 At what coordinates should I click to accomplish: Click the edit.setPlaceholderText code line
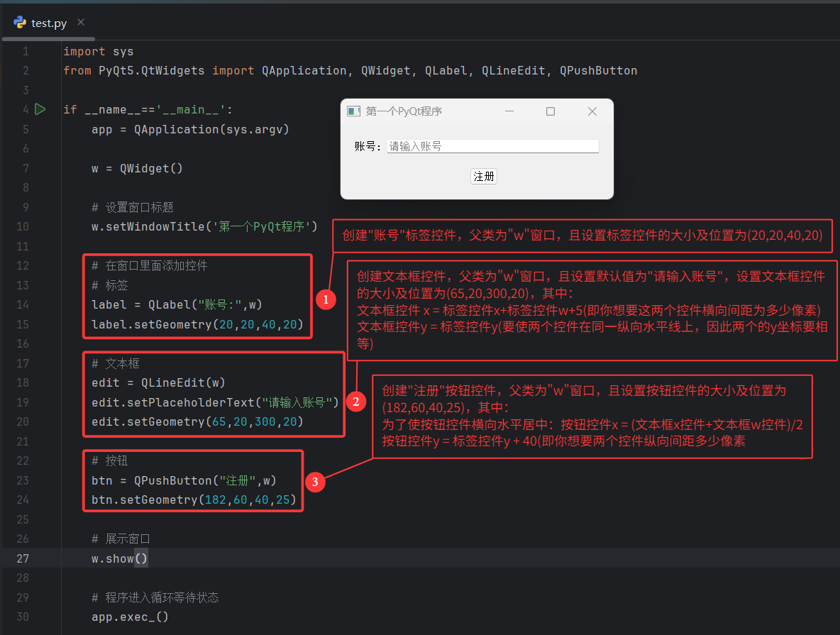point(216,402)
